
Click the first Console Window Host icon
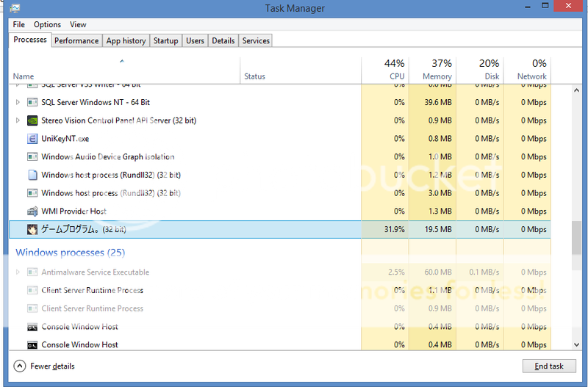click(x=32, y=327)
